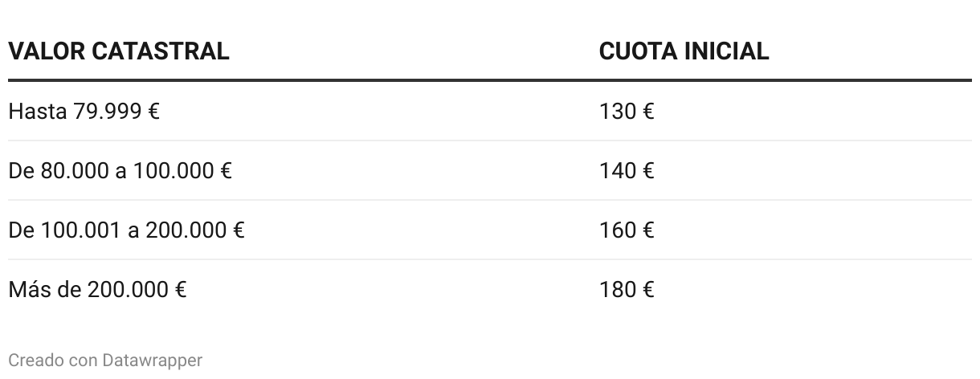Screen dimensions: 980x379
Task: Select the Hasta 79.999 € cell
Action: coord(84,111)
